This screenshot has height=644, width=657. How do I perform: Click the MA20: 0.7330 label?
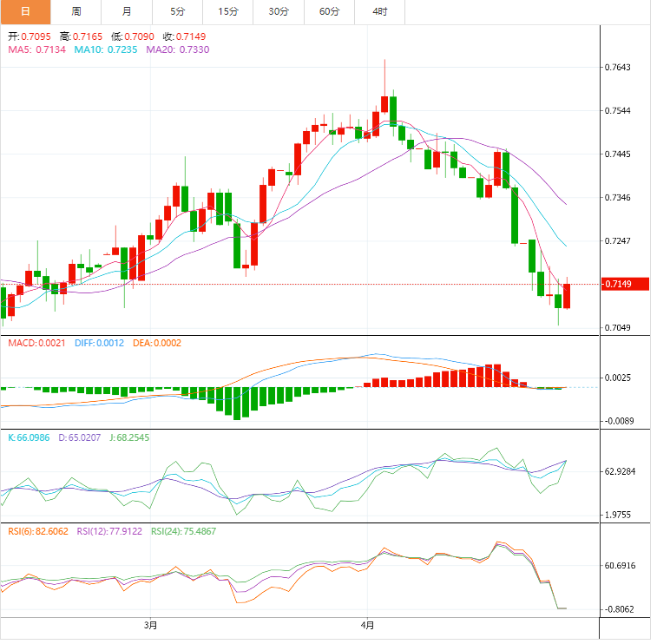[x=179, y=49]
